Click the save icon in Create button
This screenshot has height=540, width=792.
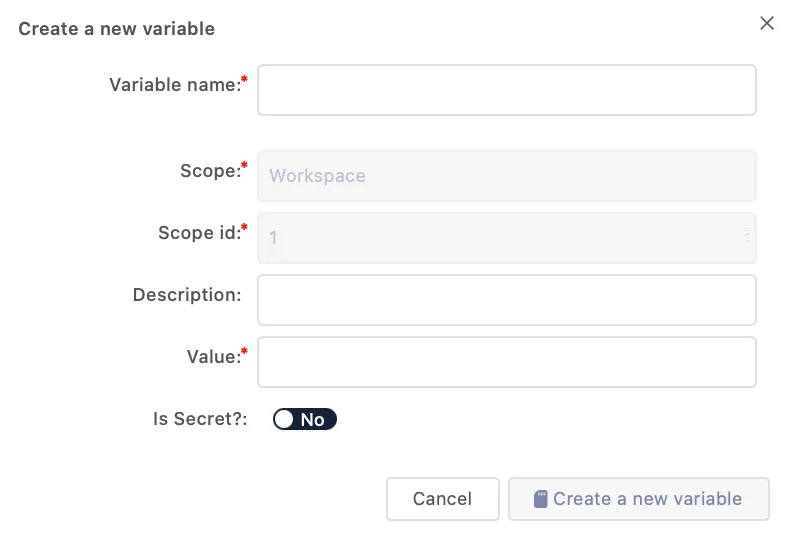point(540,499)
